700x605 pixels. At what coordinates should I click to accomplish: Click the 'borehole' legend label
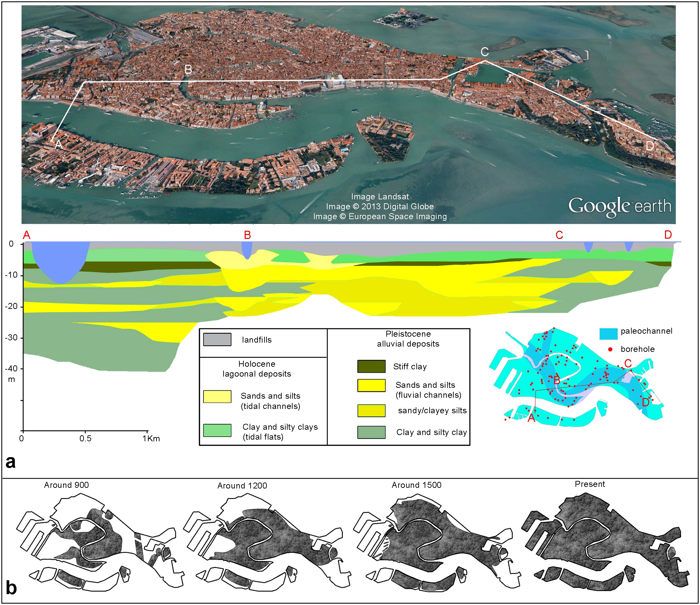638,349
